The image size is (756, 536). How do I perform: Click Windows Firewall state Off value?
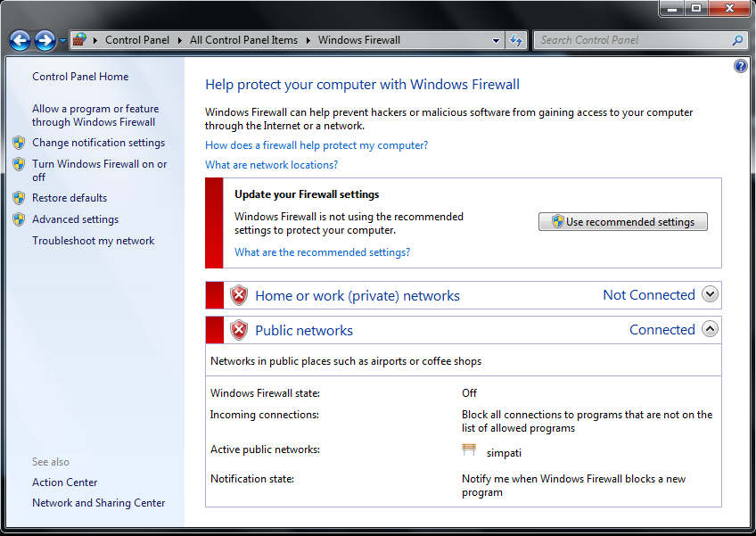coord(469,393)
